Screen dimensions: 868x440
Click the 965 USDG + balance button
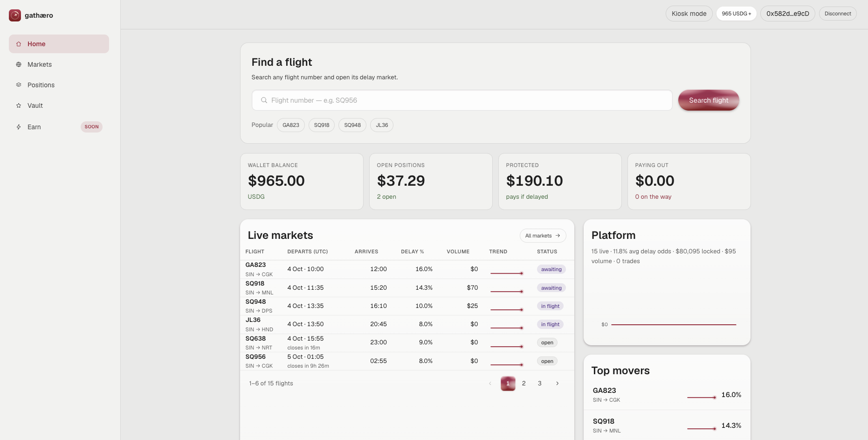tap(737, 14)
